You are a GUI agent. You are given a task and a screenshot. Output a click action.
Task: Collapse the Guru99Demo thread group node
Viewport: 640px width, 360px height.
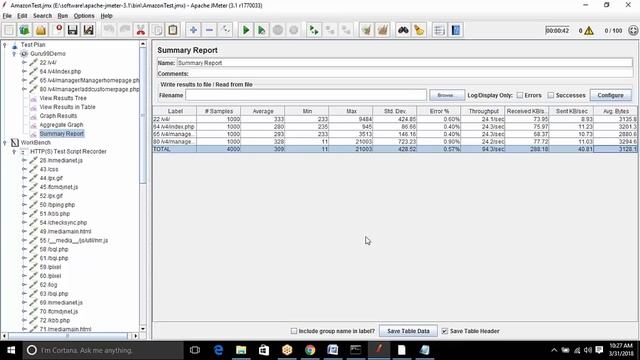(14, 54)
